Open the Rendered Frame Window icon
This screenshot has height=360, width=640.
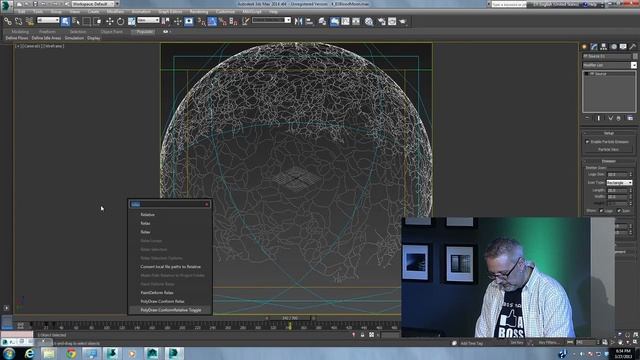(x=392, y=22)
